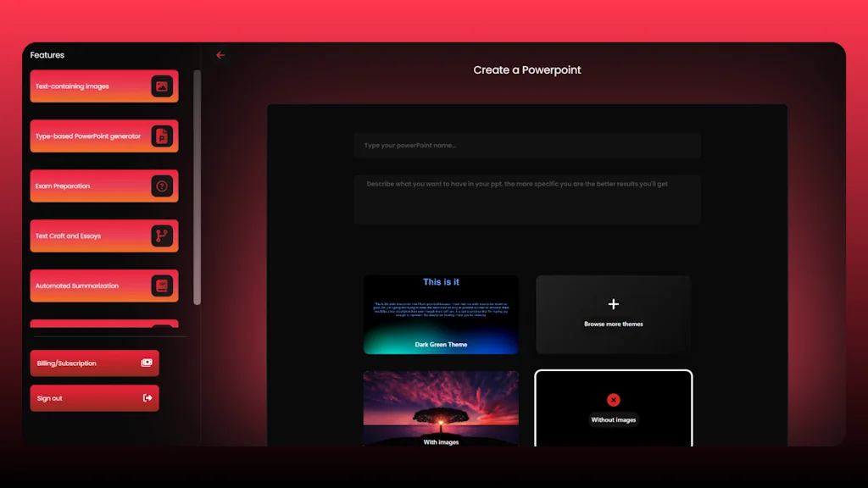Click the credit card icon on Billing/Subscription
The width and height of the screenshot is (868, 488).
147,363
